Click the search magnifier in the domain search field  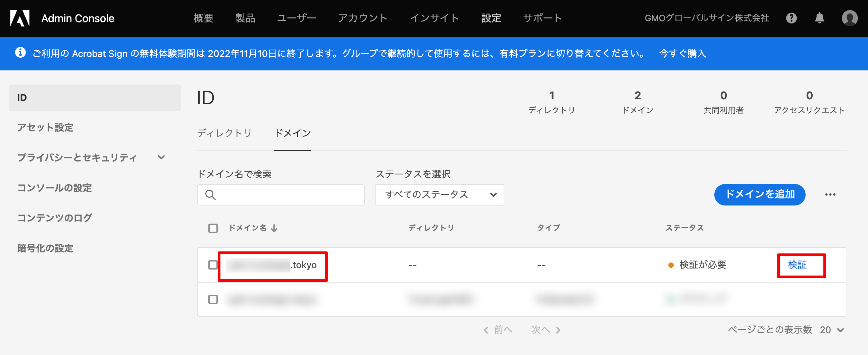click(x=210, y=195)
